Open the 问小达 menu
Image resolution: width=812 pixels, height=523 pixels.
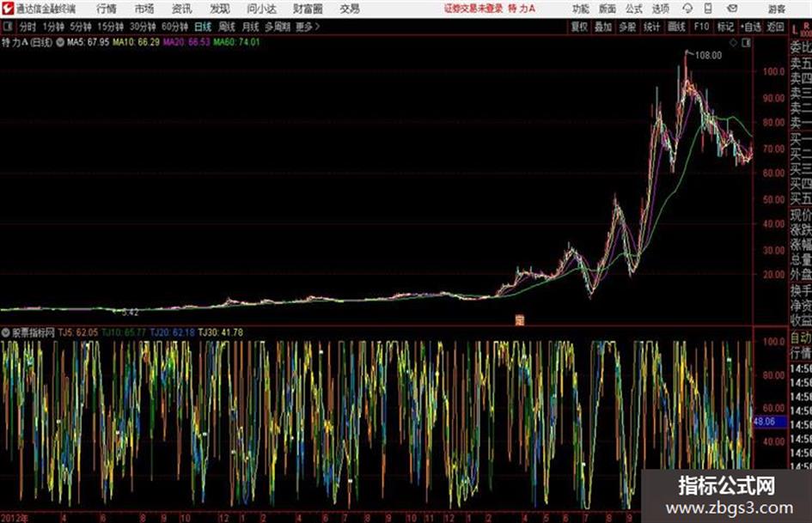261,9
